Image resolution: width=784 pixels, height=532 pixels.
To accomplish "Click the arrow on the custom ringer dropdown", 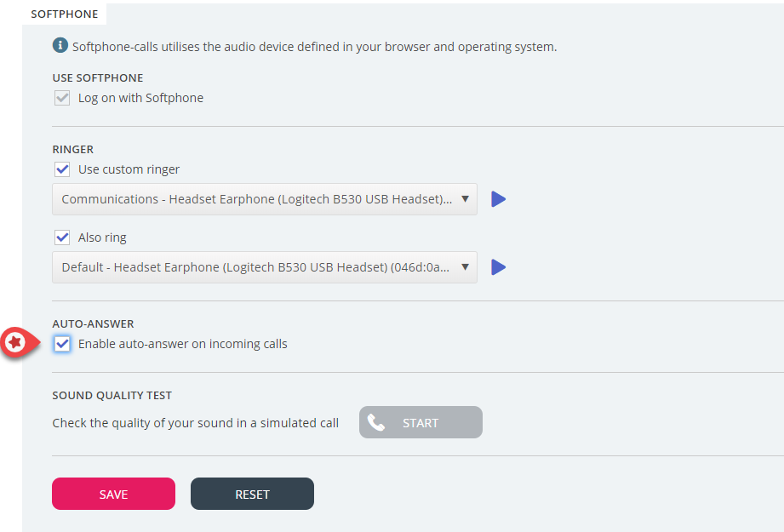I will 465,199.
